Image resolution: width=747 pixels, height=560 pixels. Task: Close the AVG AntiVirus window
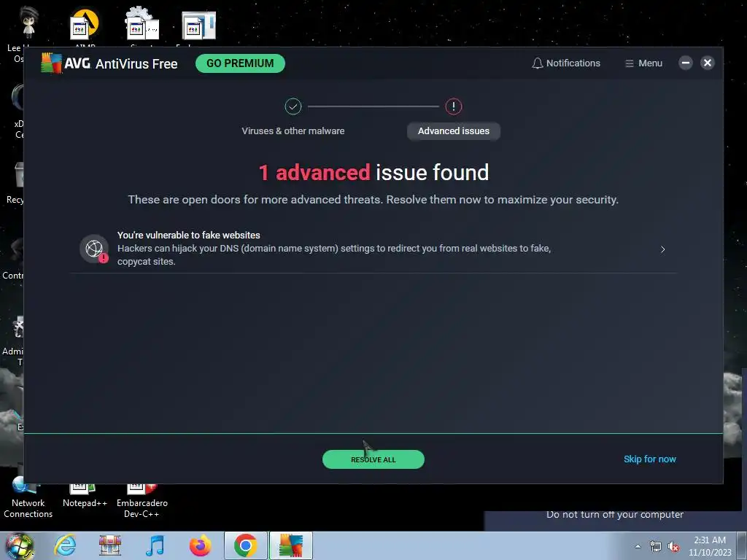pos(708,63)
